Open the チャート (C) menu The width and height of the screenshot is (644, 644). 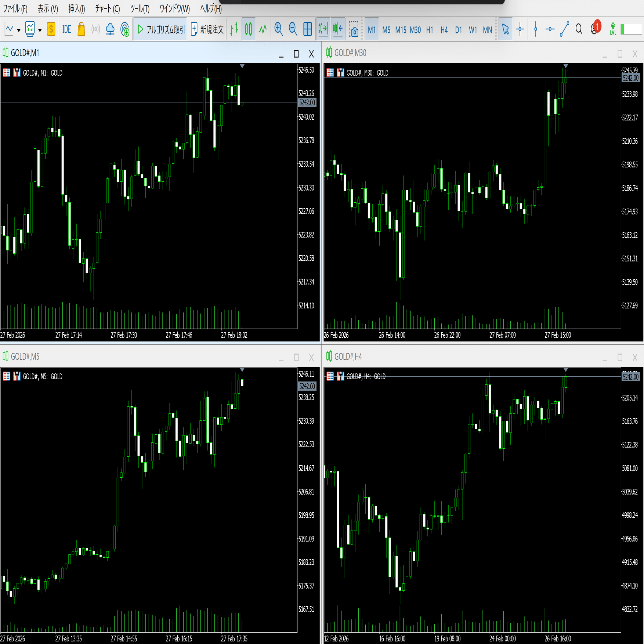click(x=108, y=9)
